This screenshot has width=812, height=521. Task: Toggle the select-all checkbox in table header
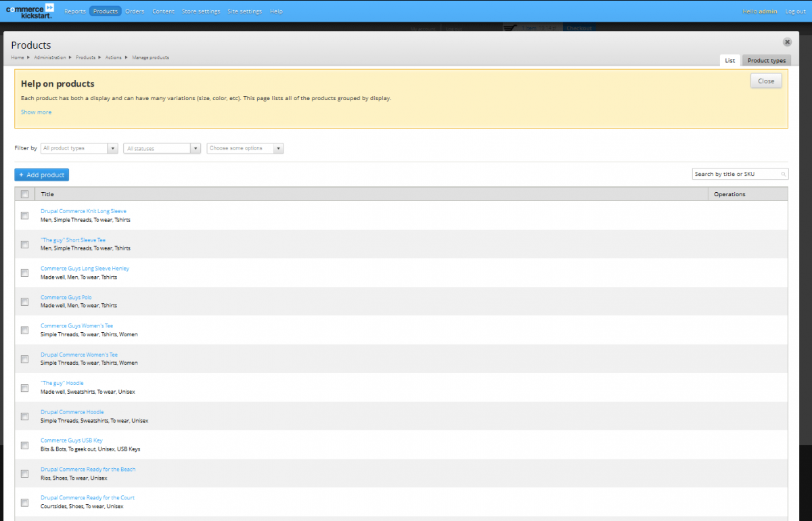click(x=25, y=194)
